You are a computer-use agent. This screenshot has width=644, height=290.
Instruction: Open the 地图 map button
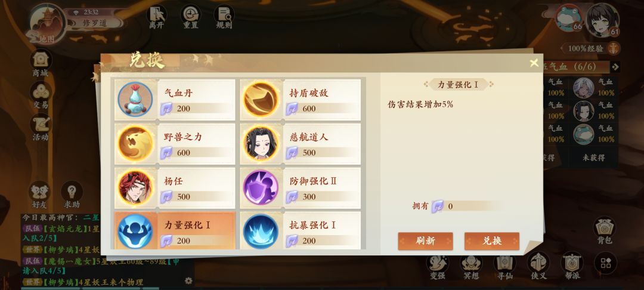[x=47, y=24]
